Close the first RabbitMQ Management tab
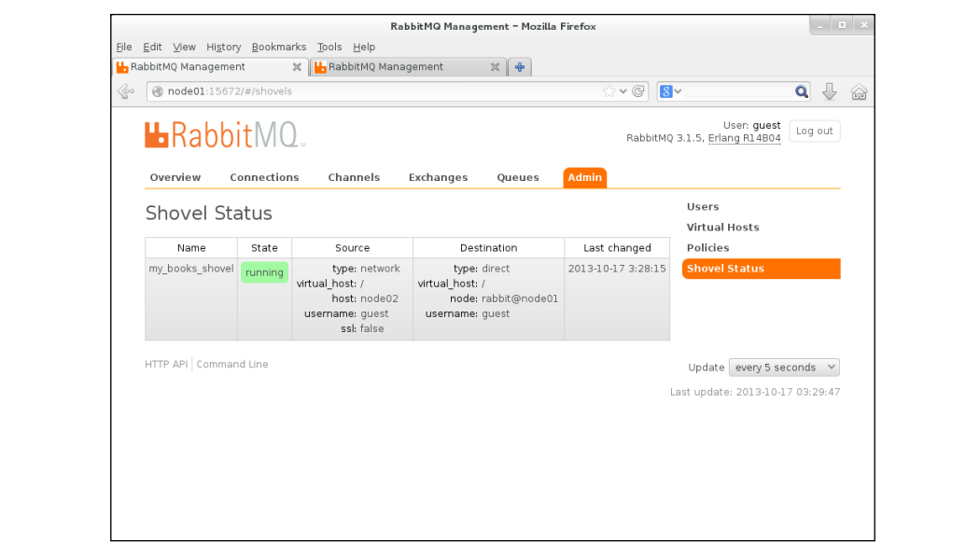This screenshot has height=555, width=980. point(297,67)
